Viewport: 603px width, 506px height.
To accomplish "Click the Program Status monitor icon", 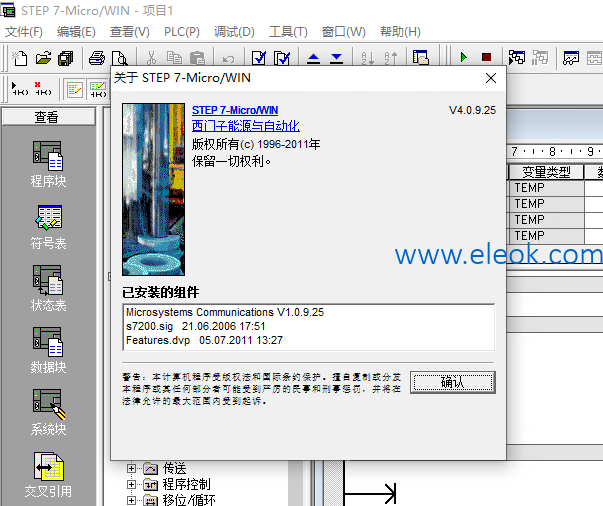I will (516, 58).
